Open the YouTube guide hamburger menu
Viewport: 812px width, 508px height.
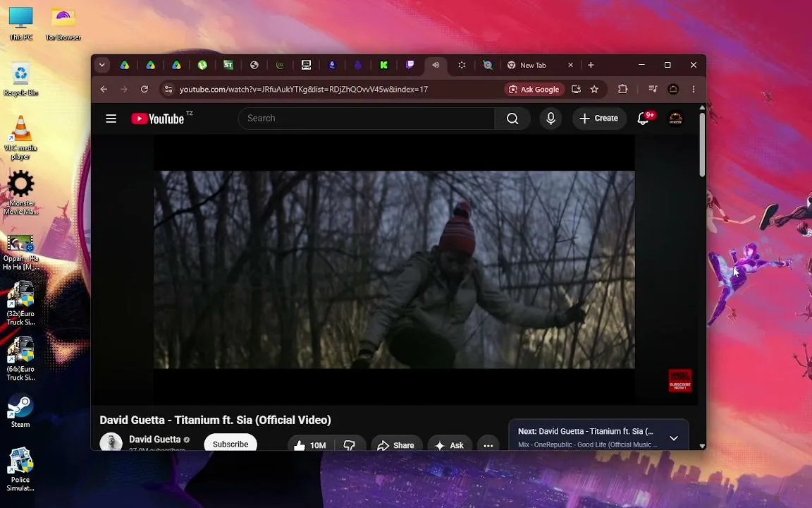click(x=111, y=119)
